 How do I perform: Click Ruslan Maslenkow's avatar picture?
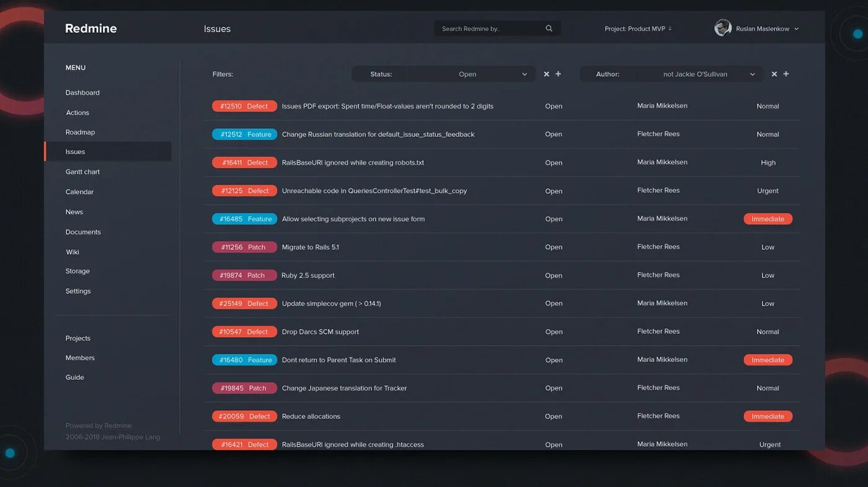(723, 28)
